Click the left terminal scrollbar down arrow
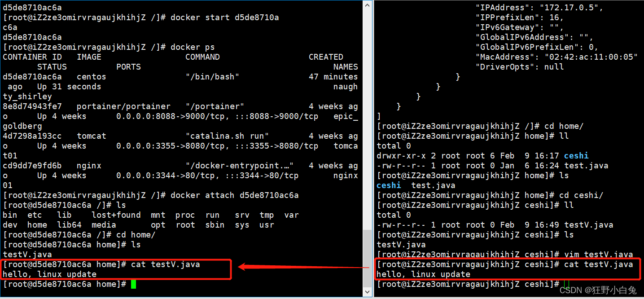The image size is (644, 299). coord(368,292)
